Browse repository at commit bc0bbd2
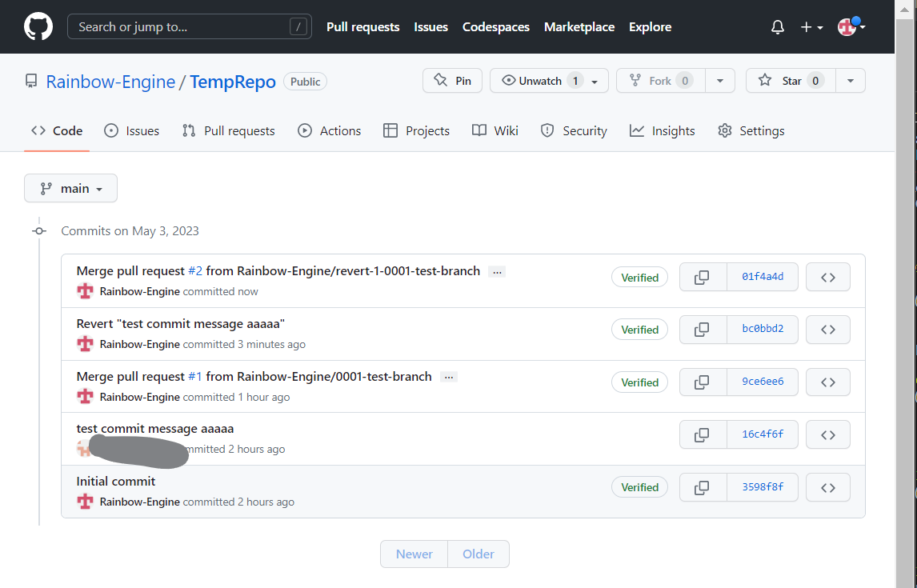The width and height of the screenshot is (917, 588). (828, 330)
